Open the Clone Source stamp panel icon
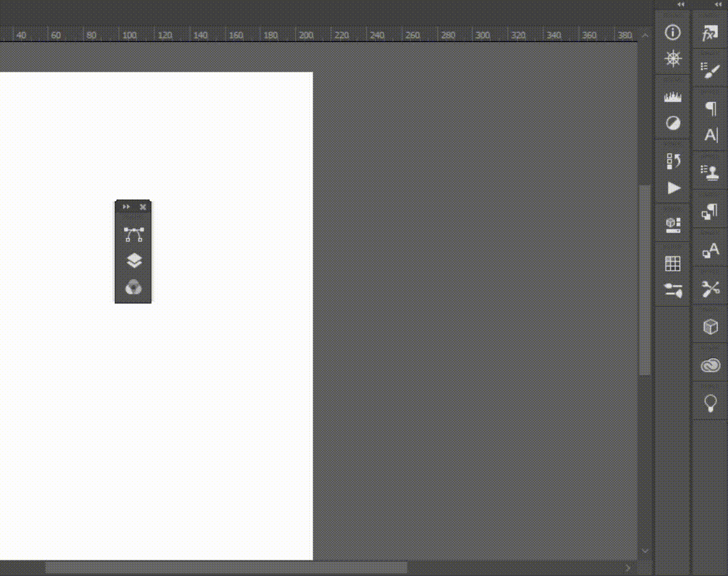Screen dimensions: 728x576 (710, 172)
